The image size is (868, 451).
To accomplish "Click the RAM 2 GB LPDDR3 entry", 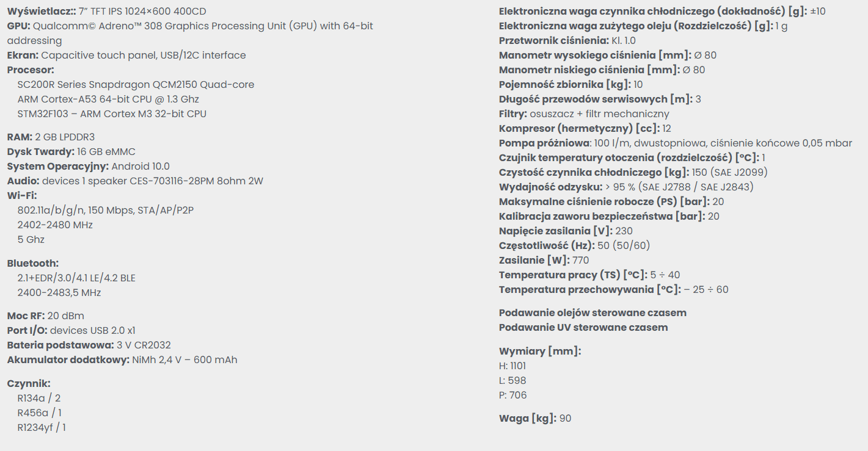I will pyautogui.click(x=51, y=137).
